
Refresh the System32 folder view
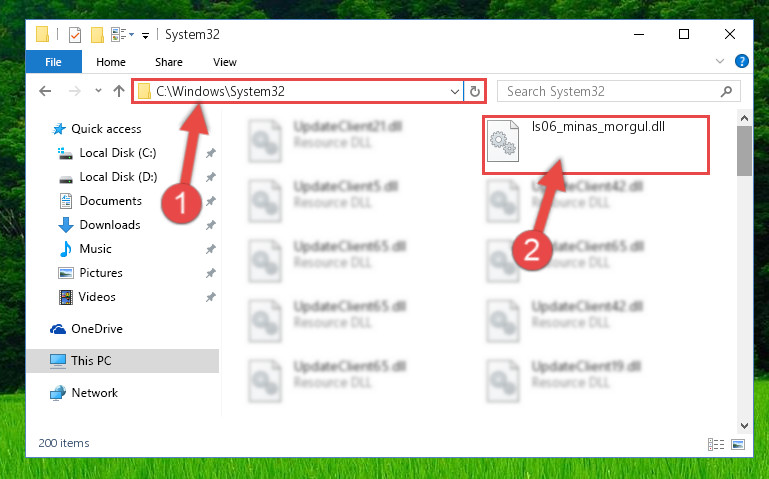pyautogui.click(x=475, y=92)
